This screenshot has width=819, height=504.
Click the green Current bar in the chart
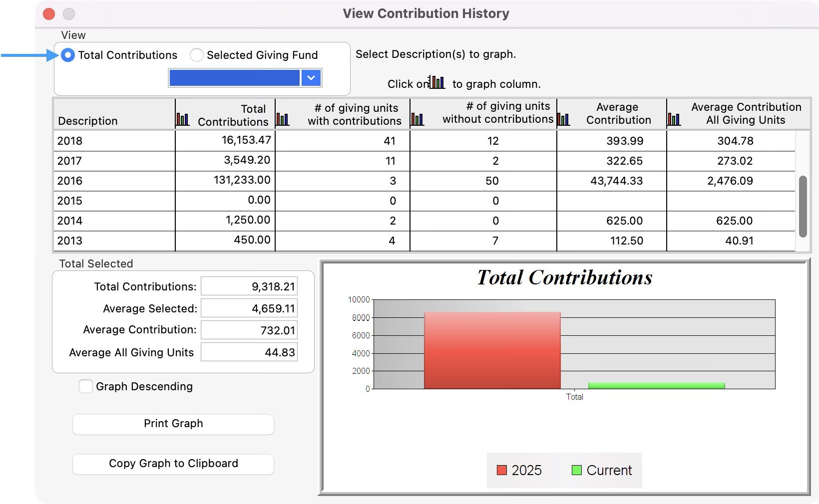point(656,386)
